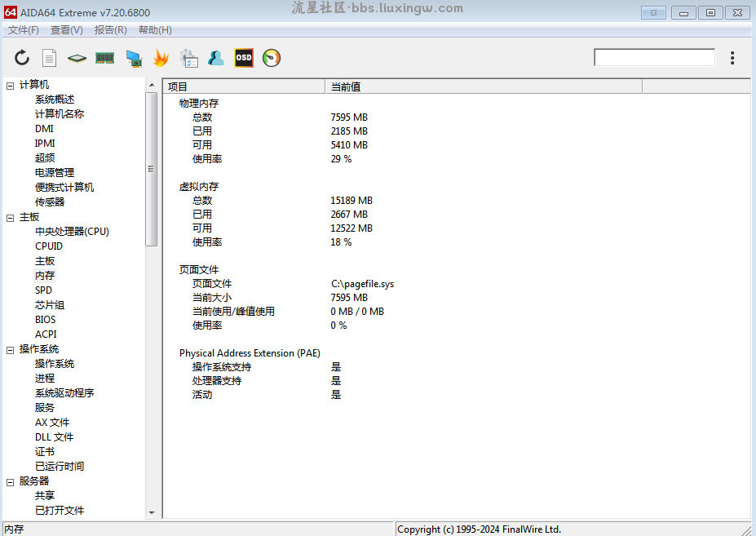Click the 当前使用/峰值使用 row label
Image resolution: width=756 pixels, height=536 pixels.
(233, 312)
